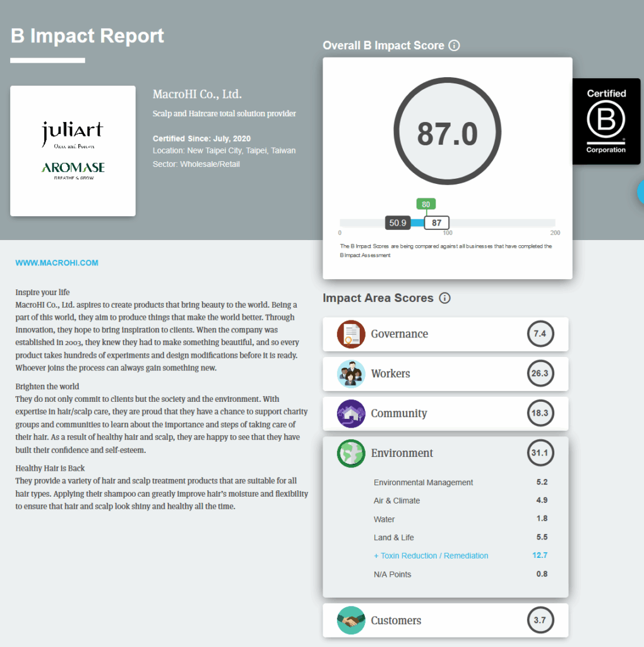
Task: Click the large 87.0 overall score circle
Action: tap(448, 131)
